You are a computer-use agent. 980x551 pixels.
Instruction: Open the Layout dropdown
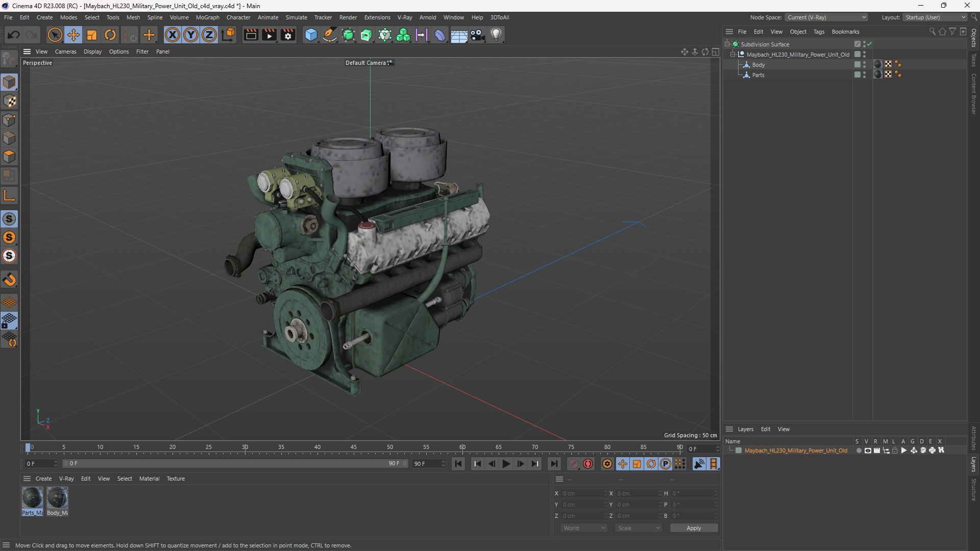point(935,17)
